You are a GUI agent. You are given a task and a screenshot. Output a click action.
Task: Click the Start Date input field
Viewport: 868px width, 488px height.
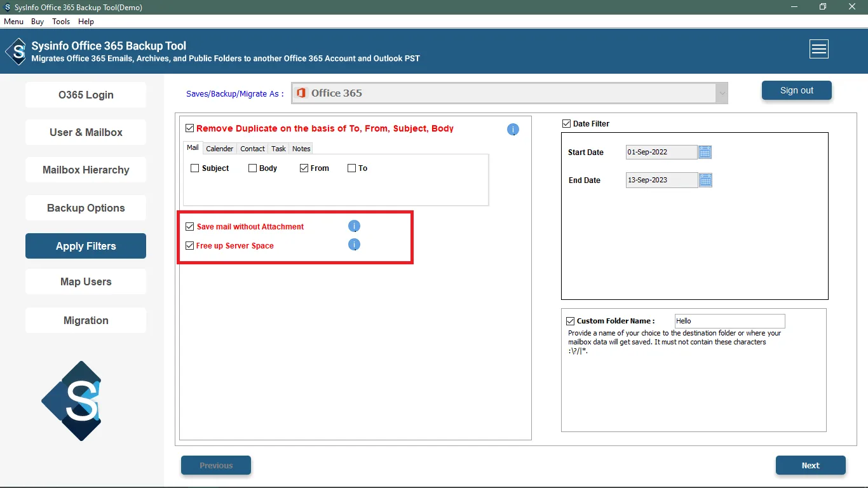click(661, 152)
